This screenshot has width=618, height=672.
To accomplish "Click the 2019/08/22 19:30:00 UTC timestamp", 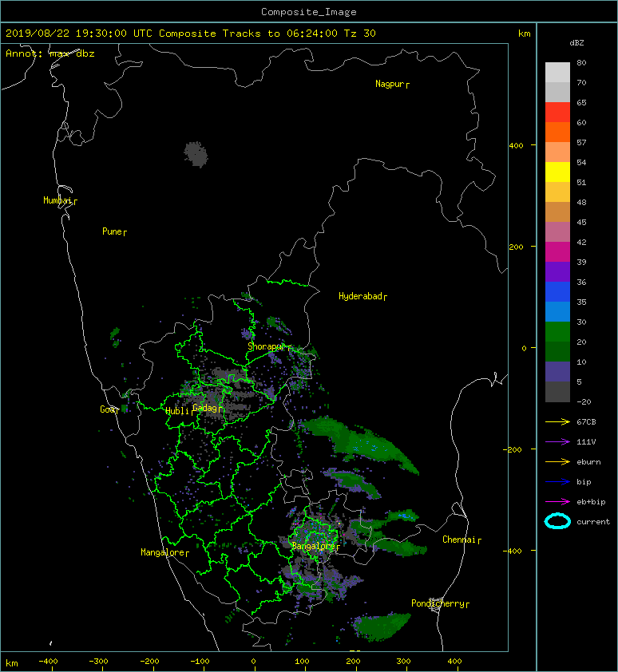I will (x=78, y=34).
